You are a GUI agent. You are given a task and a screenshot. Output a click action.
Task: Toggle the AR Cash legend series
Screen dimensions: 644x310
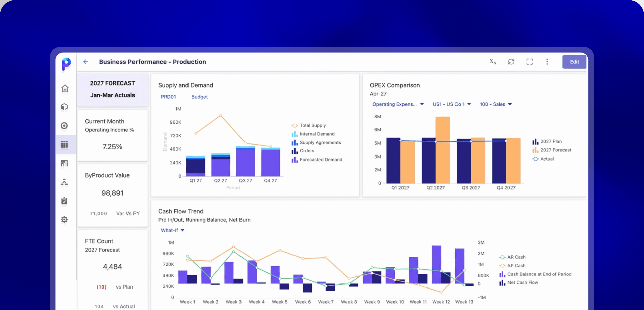(513, 257)
